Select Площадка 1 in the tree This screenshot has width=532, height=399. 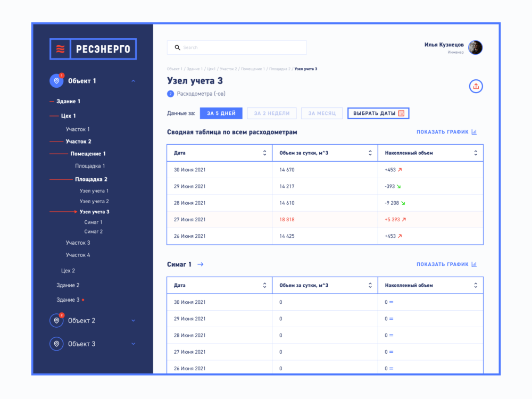coord(90,166)
